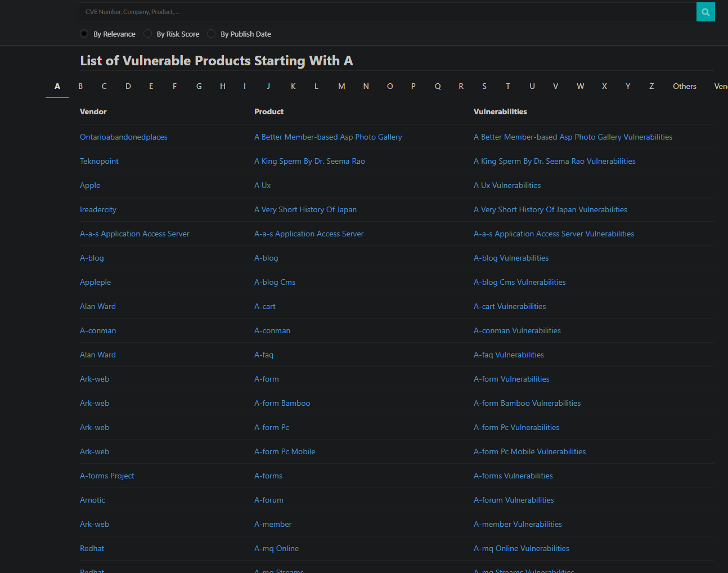Image resolution: width=728 pixels, height=573 pixels.
Task: Go to the letter Z tab
Action: pos(651,86)
